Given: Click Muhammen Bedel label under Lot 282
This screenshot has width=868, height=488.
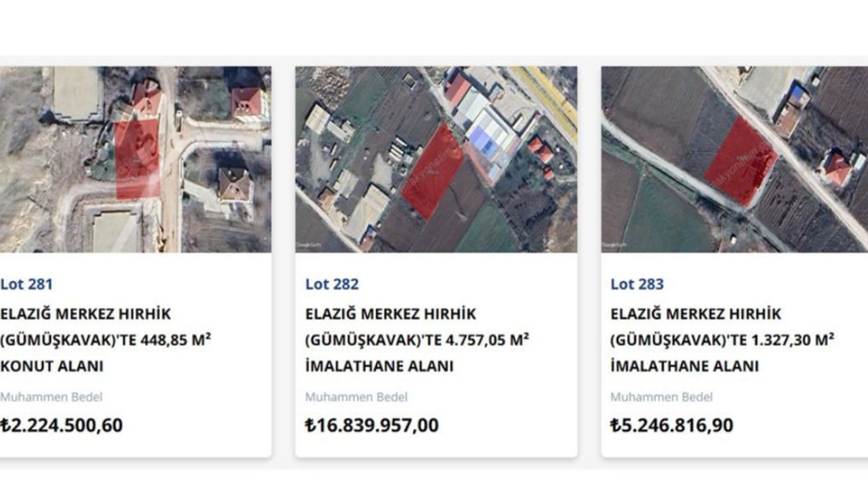Looking at the screenshot, I should (x=356, y=397).
